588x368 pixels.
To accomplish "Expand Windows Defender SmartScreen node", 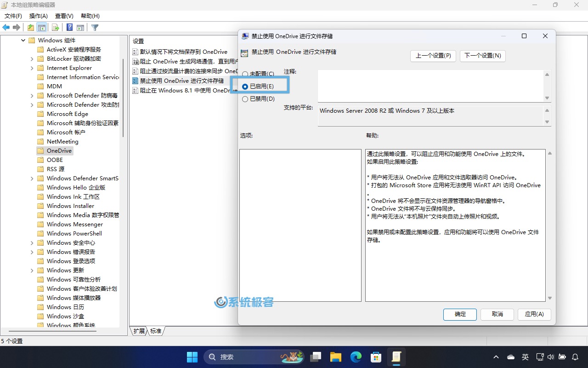I will click(x=32, y=178).
